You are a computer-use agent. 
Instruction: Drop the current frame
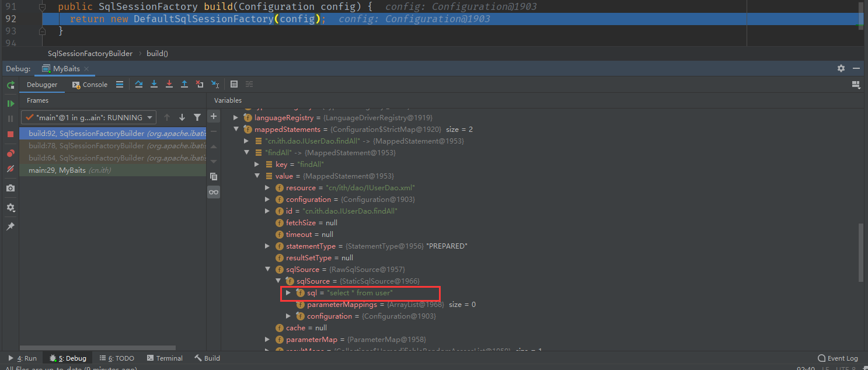click(200, 85)
